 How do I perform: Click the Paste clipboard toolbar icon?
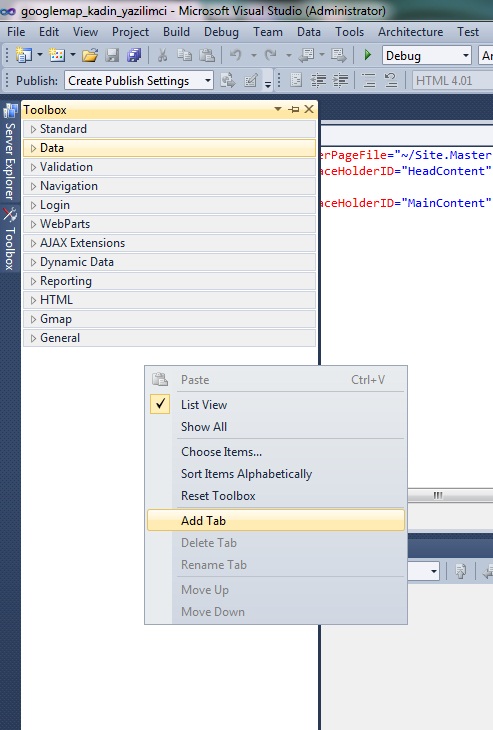pos(207,56)
